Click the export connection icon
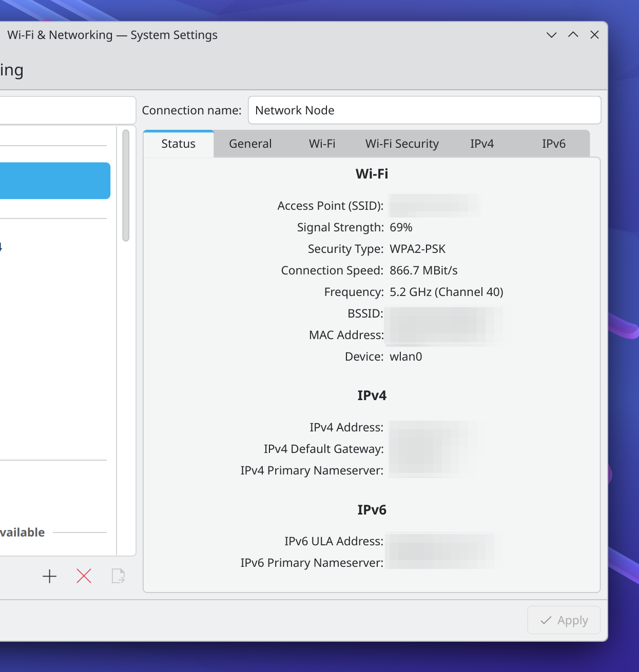639x672 pixels. [x=118, y=576]
